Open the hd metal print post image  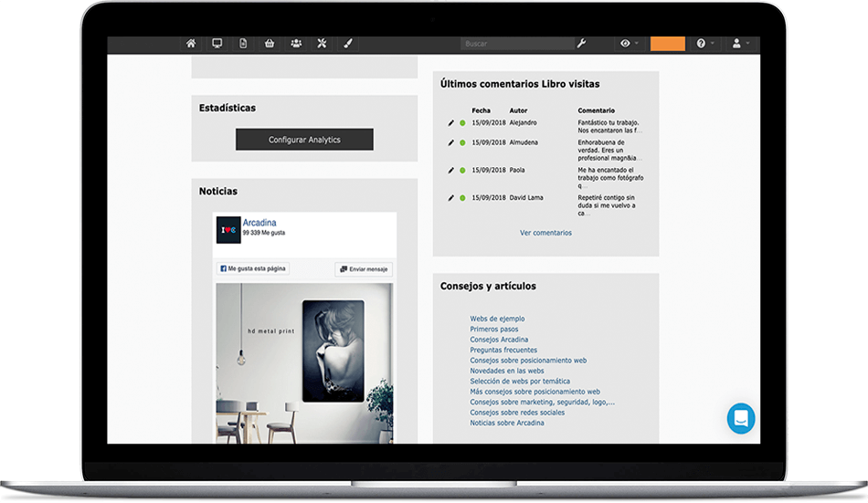(304, 363)
